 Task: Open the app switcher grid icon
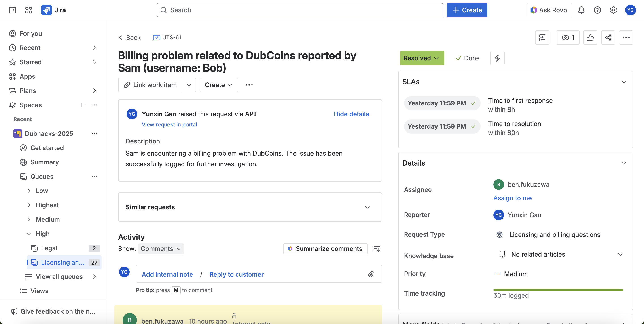28,10
